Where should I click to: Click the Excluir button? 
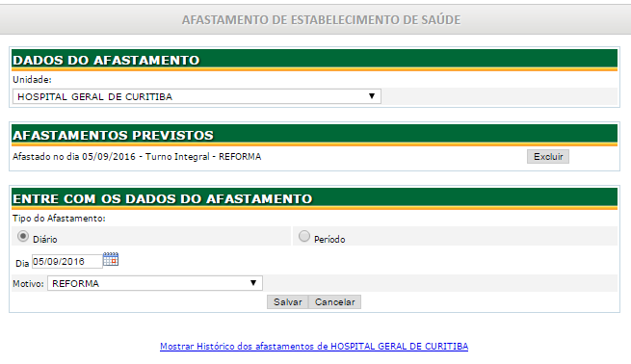[x=548, y=156]
